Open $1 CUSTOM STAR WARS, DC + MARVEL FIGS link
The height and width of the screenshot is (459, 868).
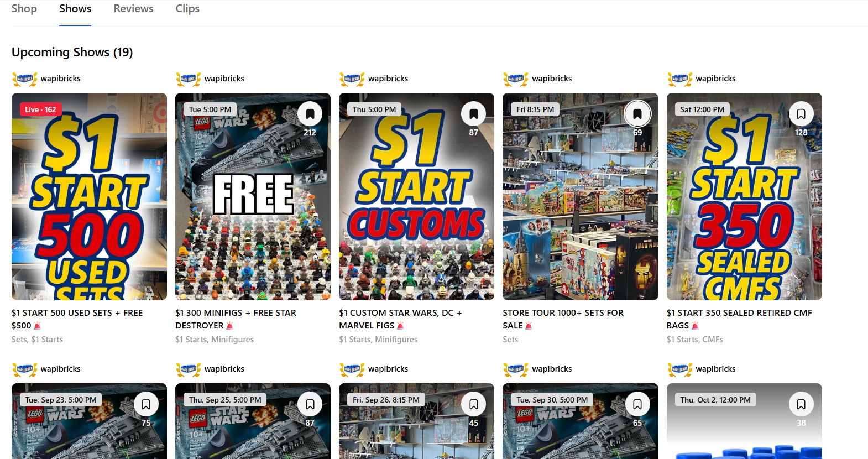point(400,319)
